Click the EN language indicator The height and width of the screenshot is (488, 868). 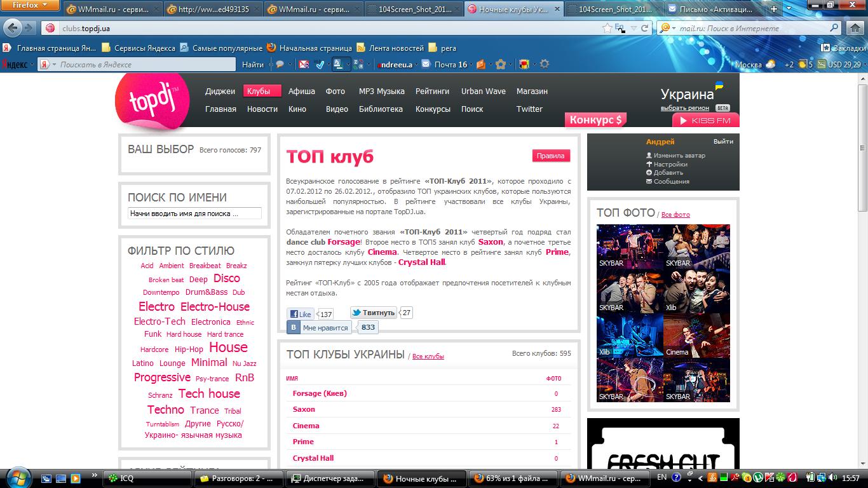coord(661,477)
